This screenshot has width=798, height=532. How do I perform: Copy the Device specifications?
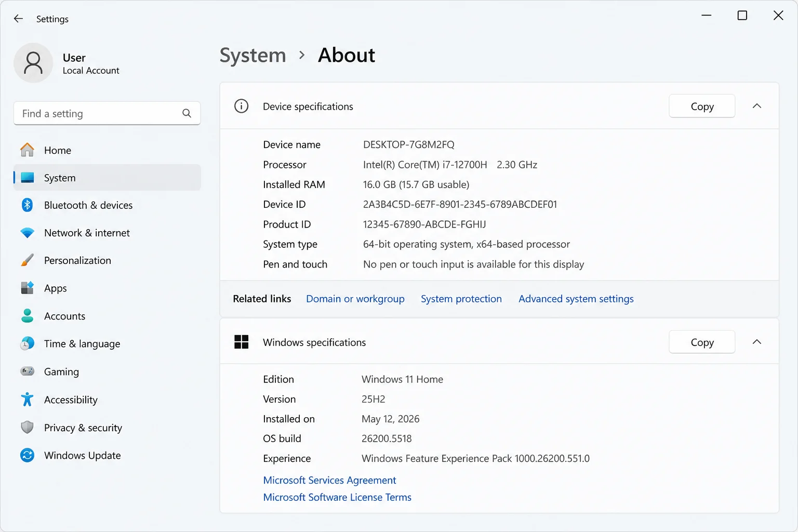pos(702,106)
